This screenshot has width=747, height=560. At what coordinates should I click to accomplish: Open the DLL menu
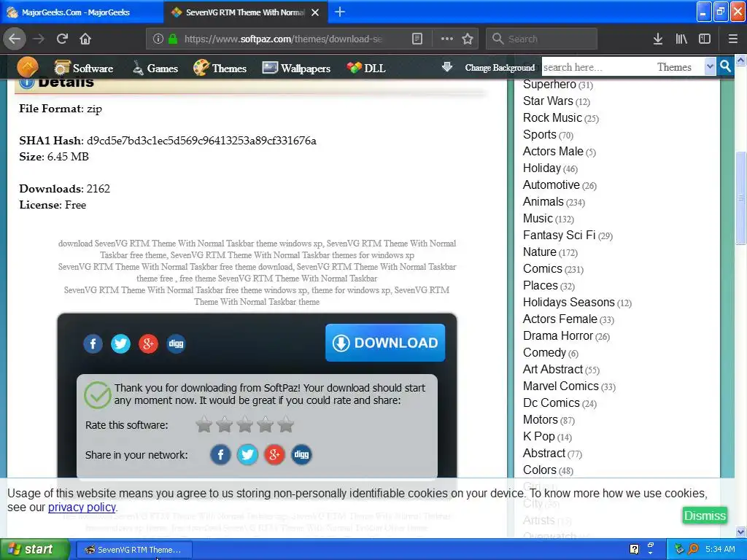click(366, 68)
